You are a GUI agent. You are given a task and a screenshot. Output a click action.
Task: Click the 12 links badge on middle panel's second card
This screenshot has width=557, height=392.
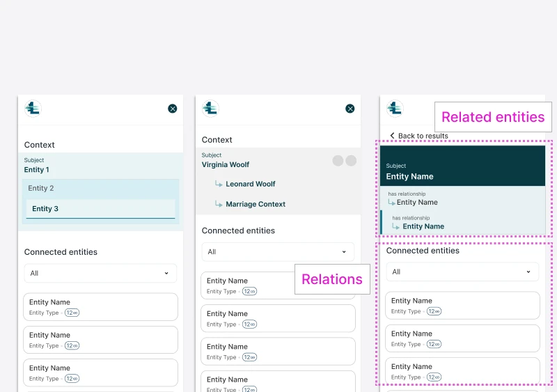[249, 324]
